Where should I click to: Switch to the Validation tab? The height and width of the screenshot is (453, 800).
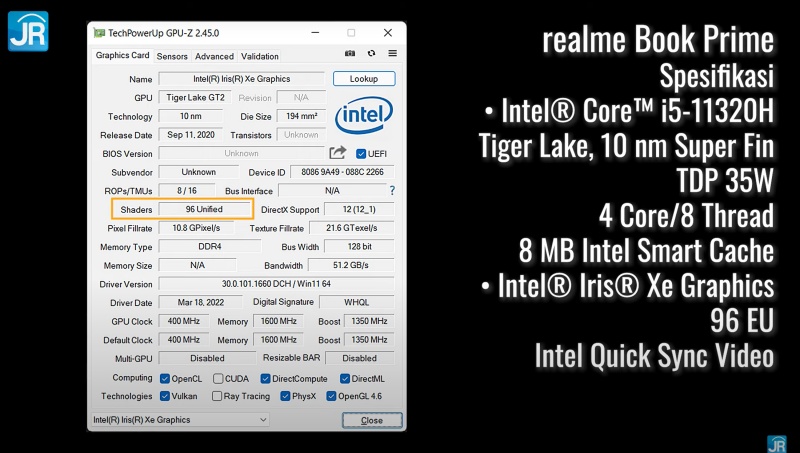(260, 56)
